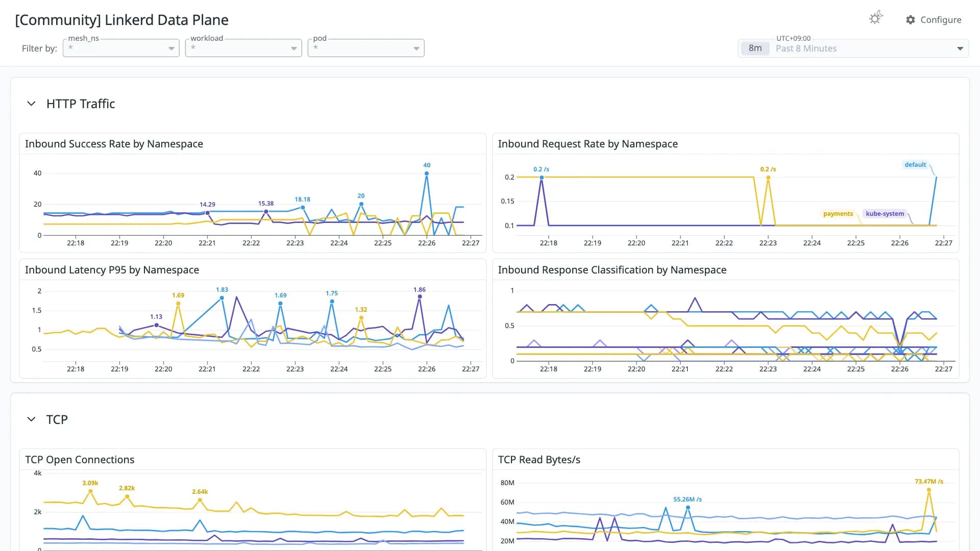Click the 73.47M /s peak in TCP Read Bytes
This screenshot has height=551, width=980.
(x=929, y=490)
